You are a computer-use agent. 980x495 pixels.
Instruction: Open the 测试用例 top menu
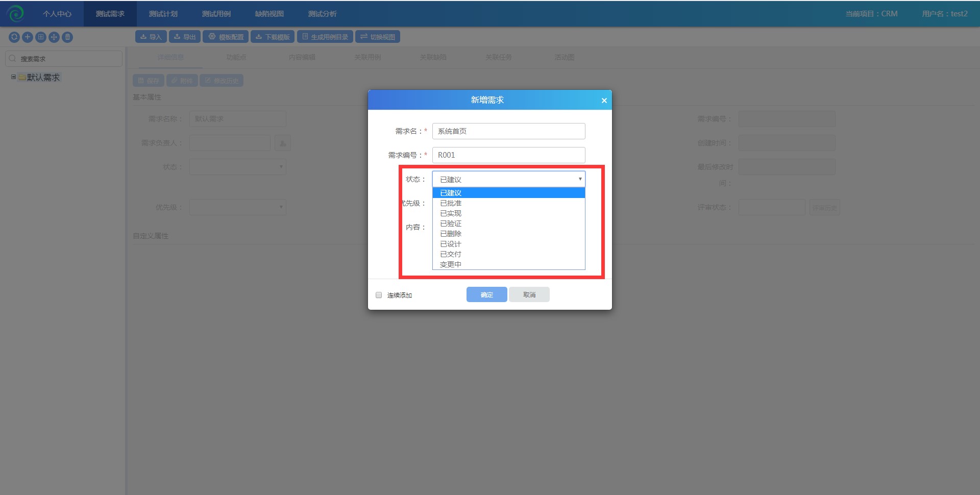pyautogui.click(x=216, y=14)
